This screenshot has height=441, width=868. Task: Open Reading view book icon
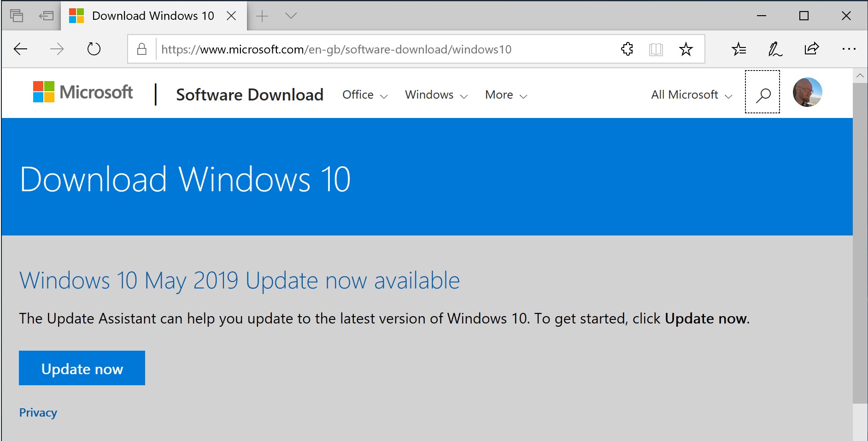[656, 49]
